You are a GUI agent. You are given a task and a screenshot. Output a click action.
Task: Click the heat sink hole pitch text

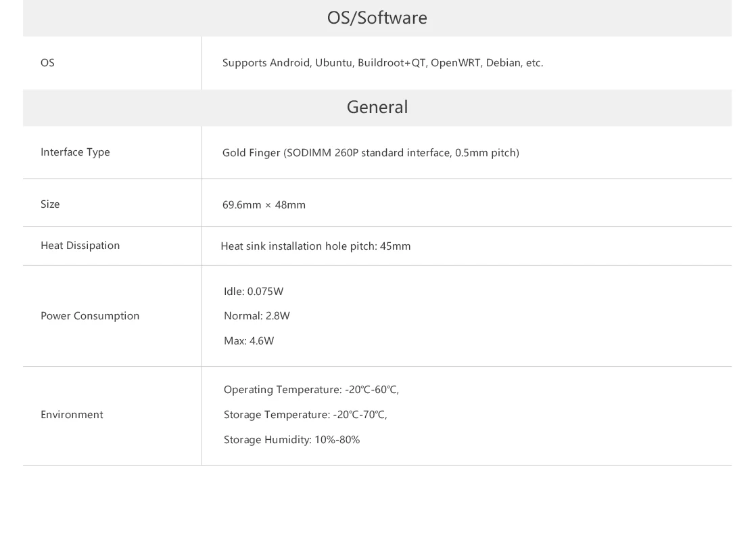[316, 246]
